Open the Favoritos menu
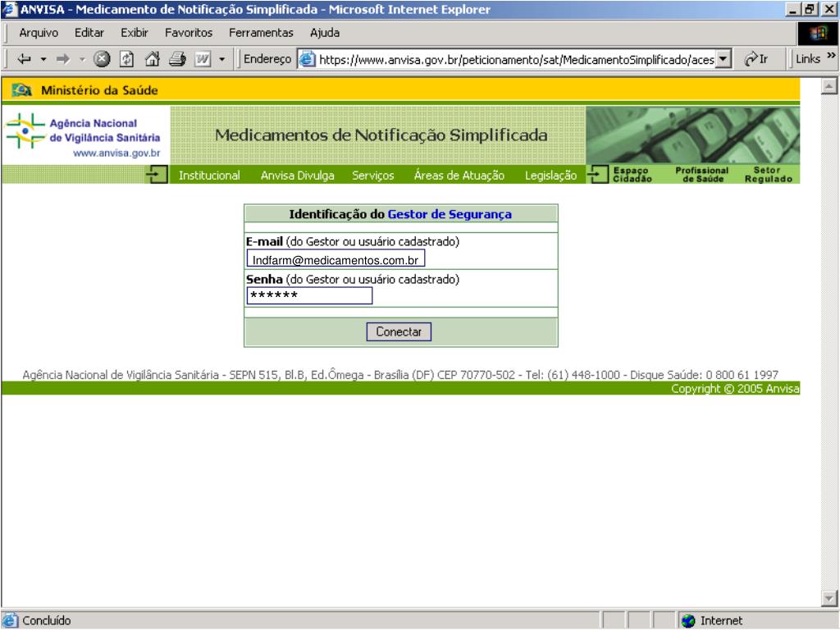 (x=189, y=33)
